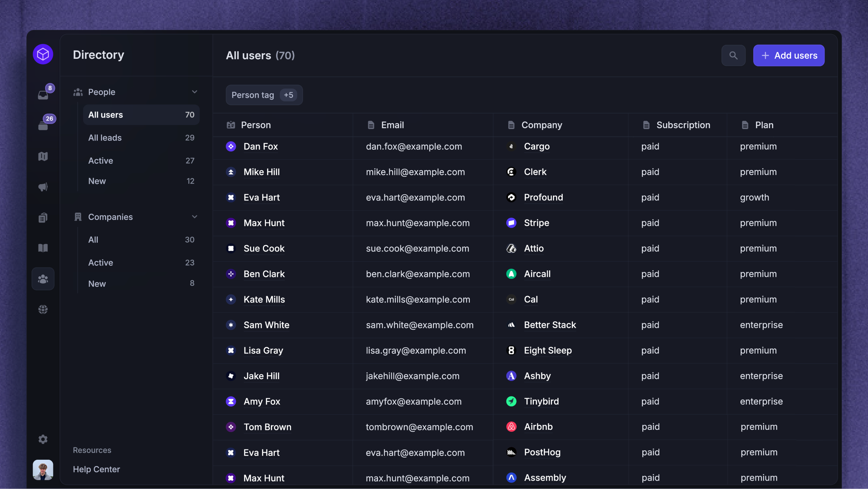The height and width of the screenshot is (489, 868).
Task: Open the Amy Fox person record
Action: 262,401
